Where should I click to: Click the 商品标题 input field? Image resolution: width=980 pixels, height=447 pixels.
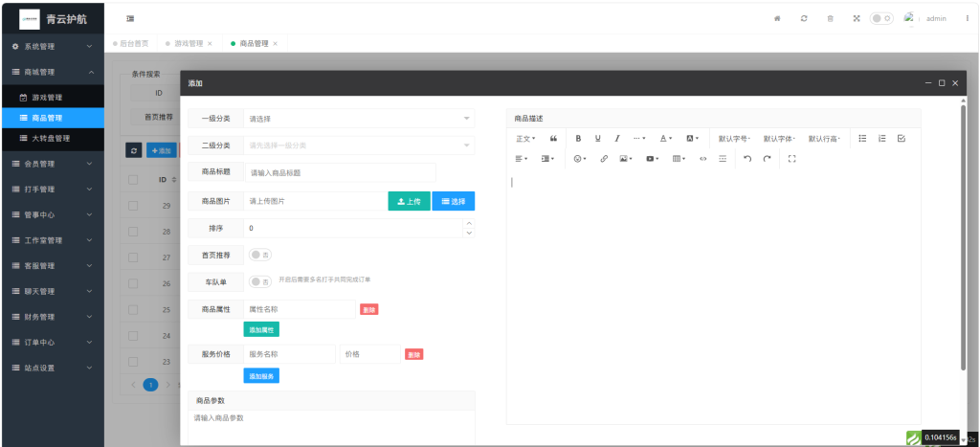[340, 173]
